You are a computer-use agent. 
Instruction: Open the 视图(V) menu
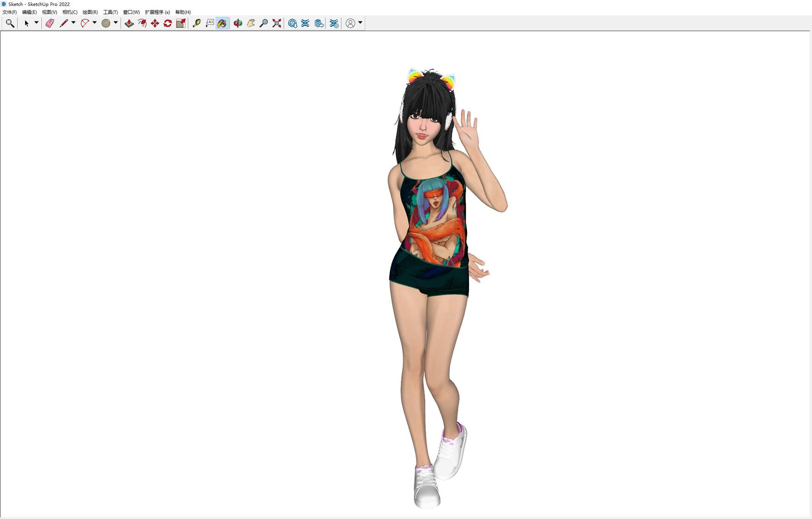pyautogui.click(x=49, y=12)
